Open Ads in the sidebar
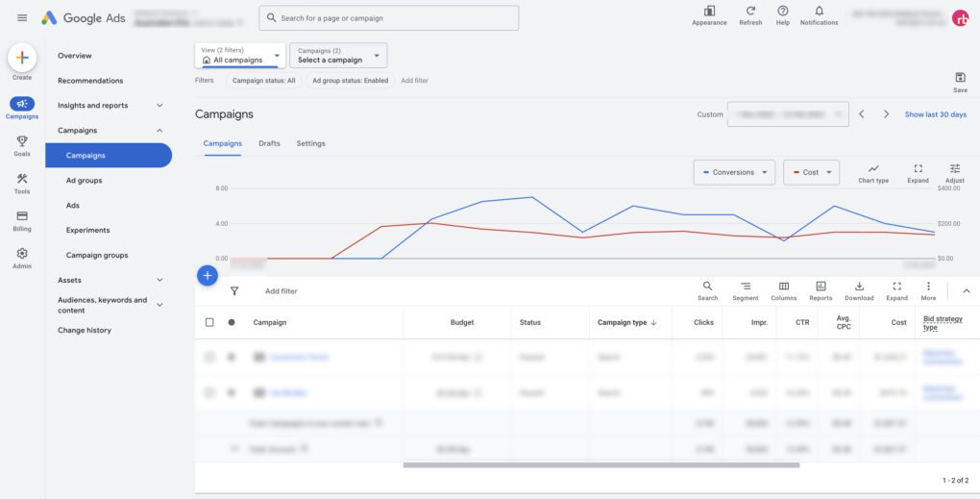Viewport: 980px width, 499px height. coord(72,205)
